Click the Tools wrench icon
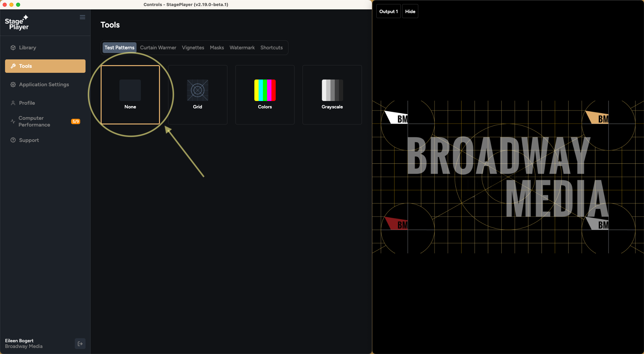This screenshot has height=354, width=644. pos(13,66)
